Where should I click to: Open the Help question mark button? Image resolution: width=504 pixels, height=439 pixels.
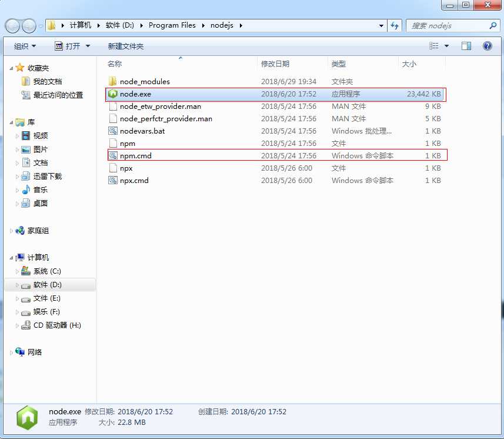point(488,46)
